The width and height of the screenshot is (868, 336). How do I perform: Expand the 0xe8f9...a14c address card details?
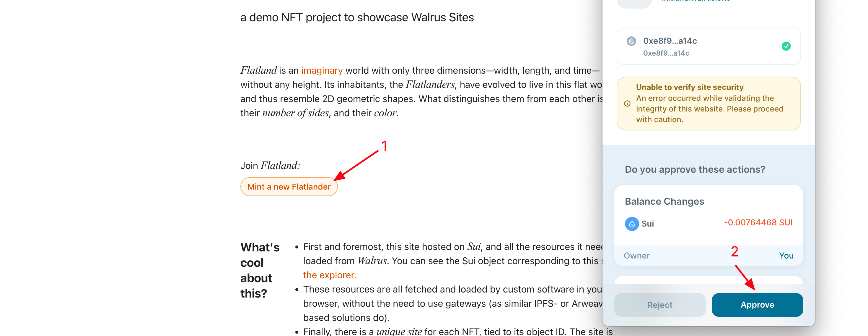(x=708, y=46)
